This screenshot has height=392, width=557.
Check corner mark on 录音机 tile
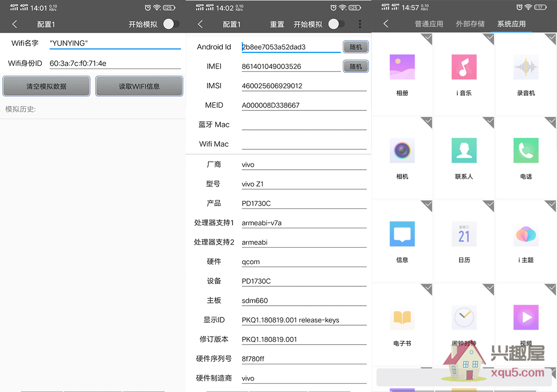(x=550, y=39)
